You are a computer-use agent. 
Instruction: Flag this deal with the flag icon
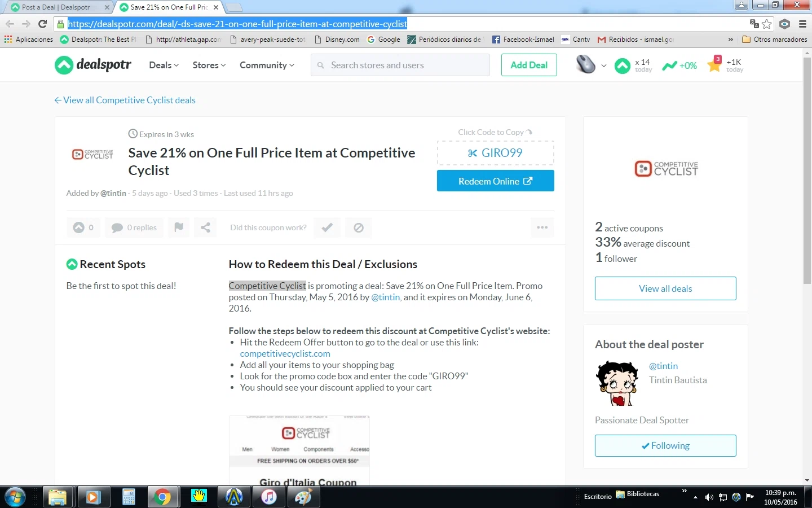point(179,227)
